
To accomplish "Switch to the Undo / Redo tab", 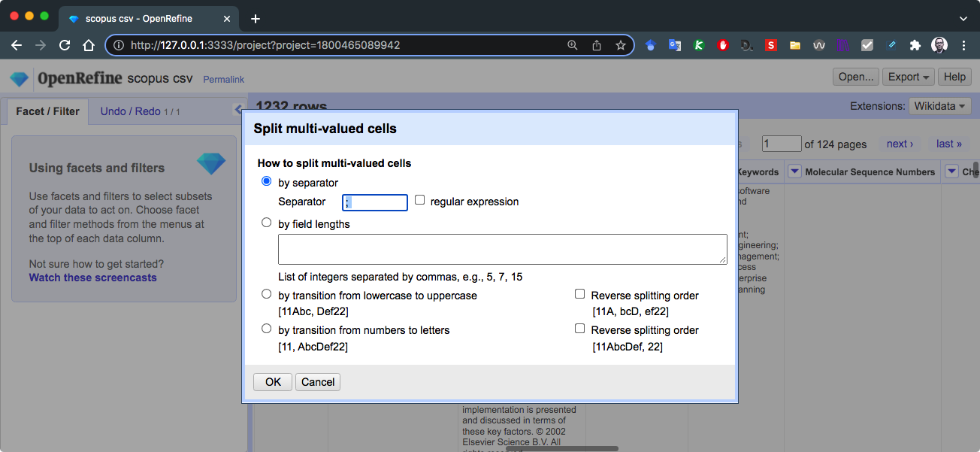I will click(x=140, y=111).
